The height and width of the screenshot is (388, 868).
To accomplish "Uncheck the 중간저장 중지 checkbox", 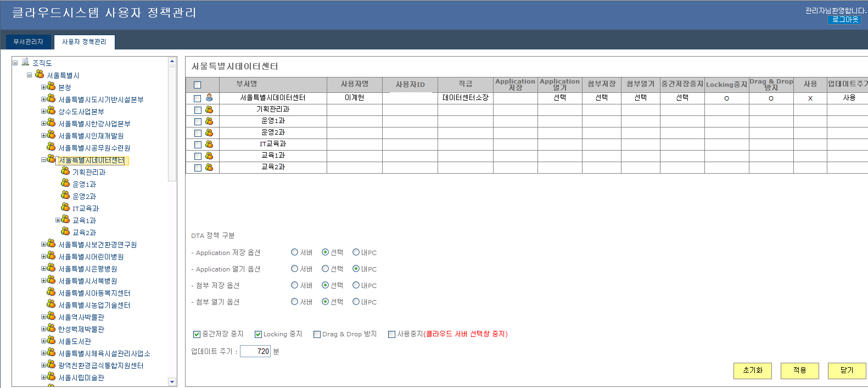I will (197, 334).
